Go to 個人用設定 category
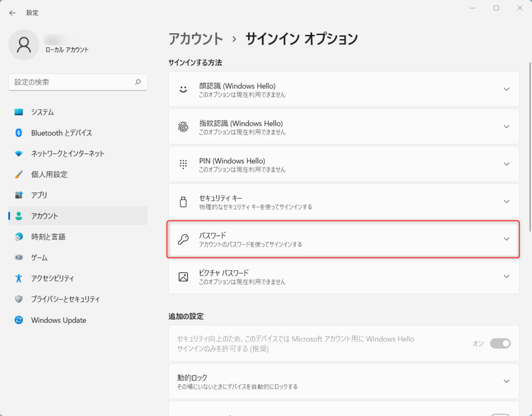The height and width of the screenshot is (416, 532). click(78, 175)
